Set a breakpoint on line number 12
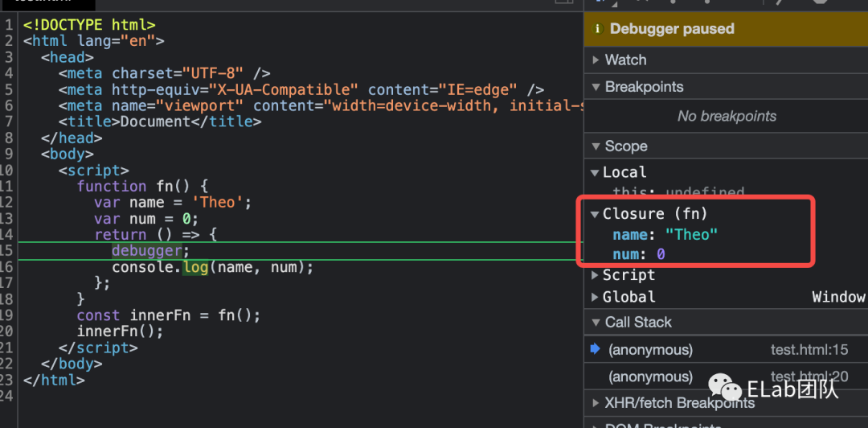 [7, 203]
